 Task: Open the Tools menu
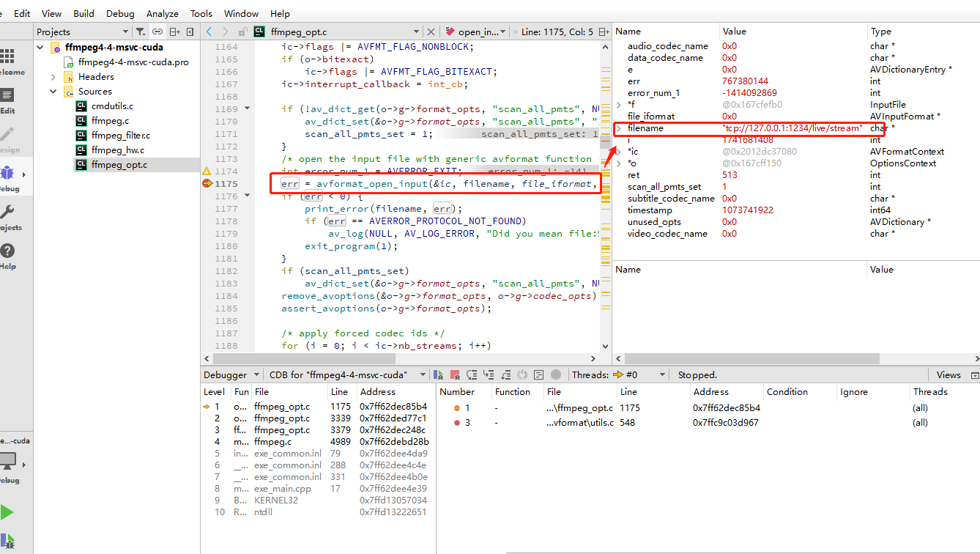(x=201, y=13)
